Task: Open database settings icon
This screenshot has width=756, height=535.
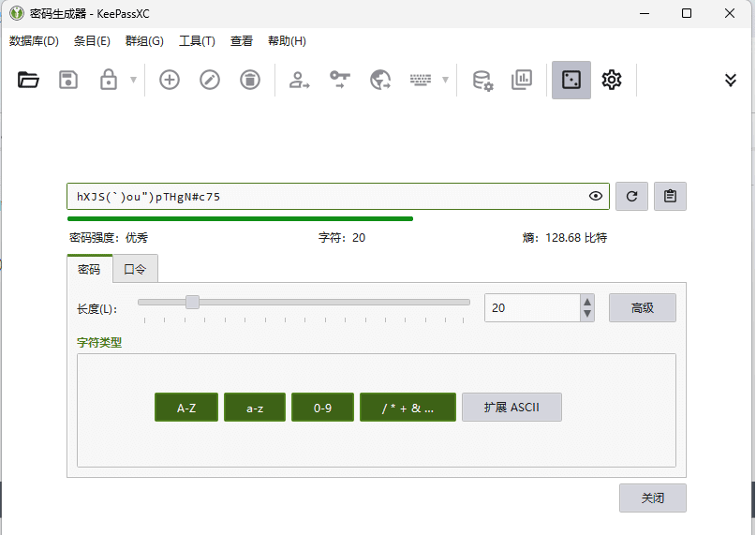Action: 482,80
